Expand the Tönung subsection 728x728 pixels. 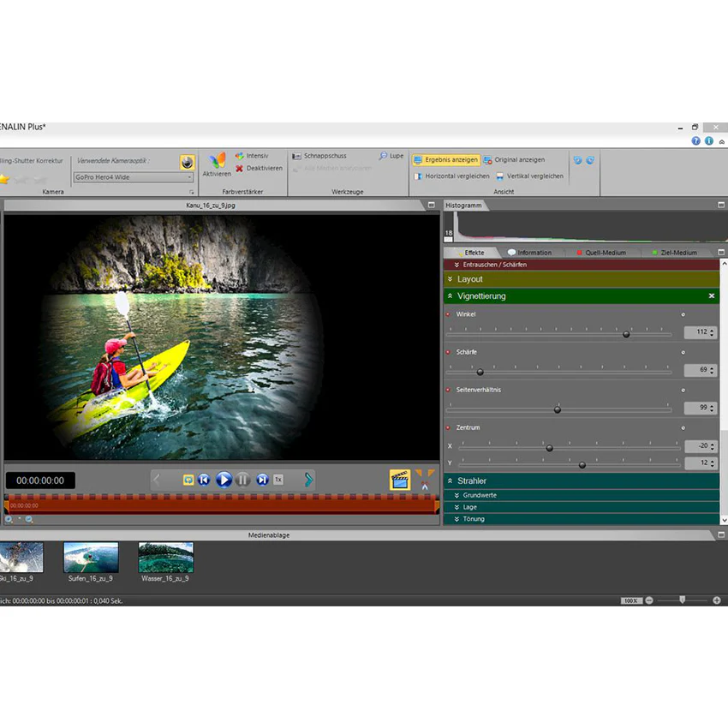tap(582, 519)
